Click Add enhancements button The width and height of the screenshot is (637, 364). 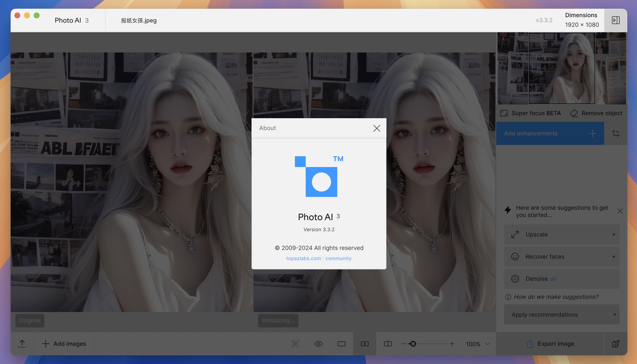(550, 134)
